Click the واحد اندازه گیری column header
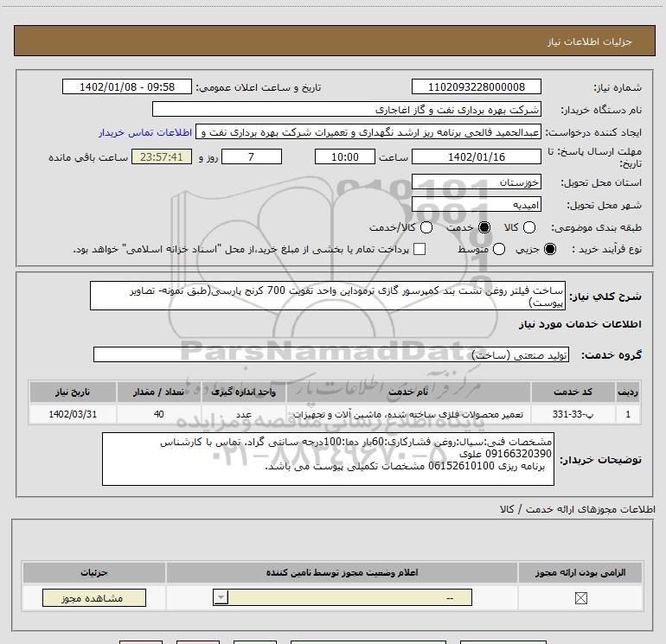Viewport: 666px width, 644px height. 243,392
